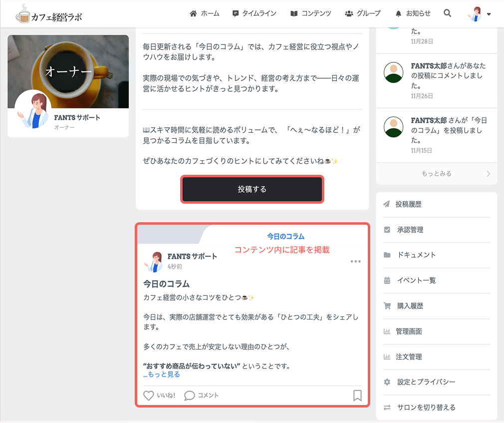Click the サロンを切り替える swap arrows icon
Viewport: 504px width, 423px height.
point(387,407)
